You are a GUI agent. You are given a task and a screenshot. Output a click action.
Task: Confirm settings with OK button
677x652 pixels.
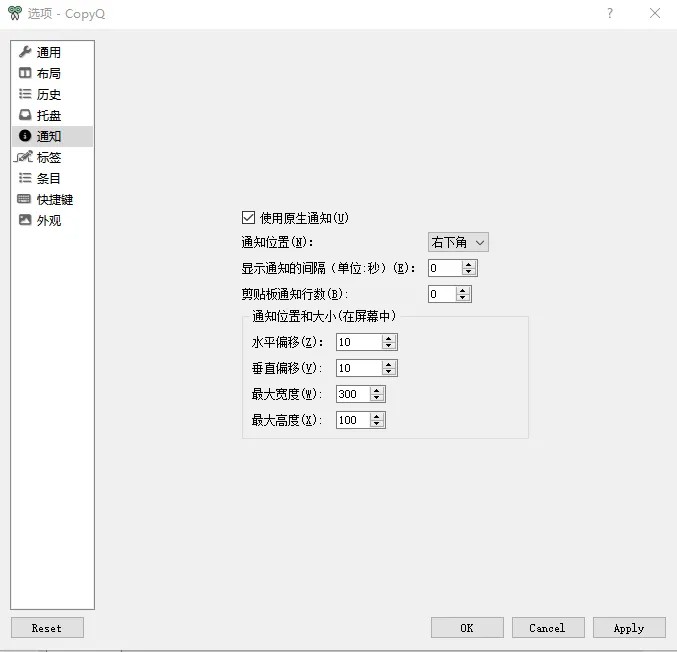[467, 628]
